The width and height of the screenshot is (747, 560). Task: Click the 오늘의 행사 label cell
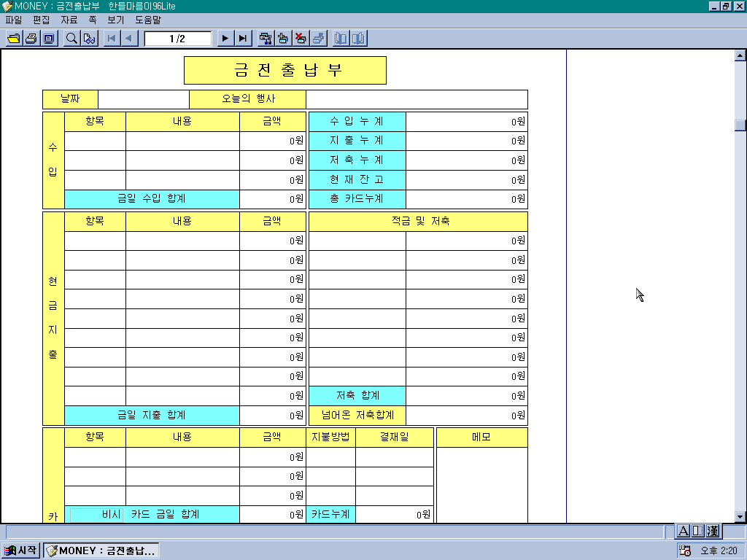point(248,99)
